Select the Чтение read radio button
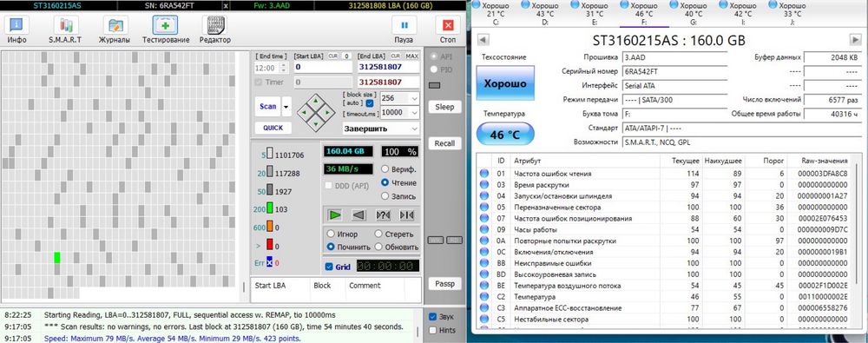The image size is (868, 343). tap(385, 182)
